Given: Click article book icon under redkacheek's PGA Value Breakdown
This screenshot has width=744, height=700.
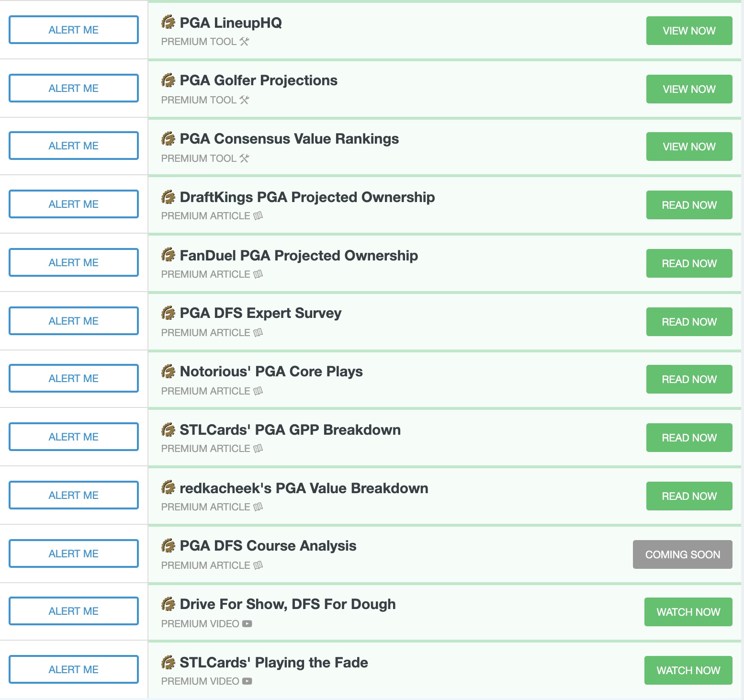Looking at the screenshot, I should click(x=258, y=507).
